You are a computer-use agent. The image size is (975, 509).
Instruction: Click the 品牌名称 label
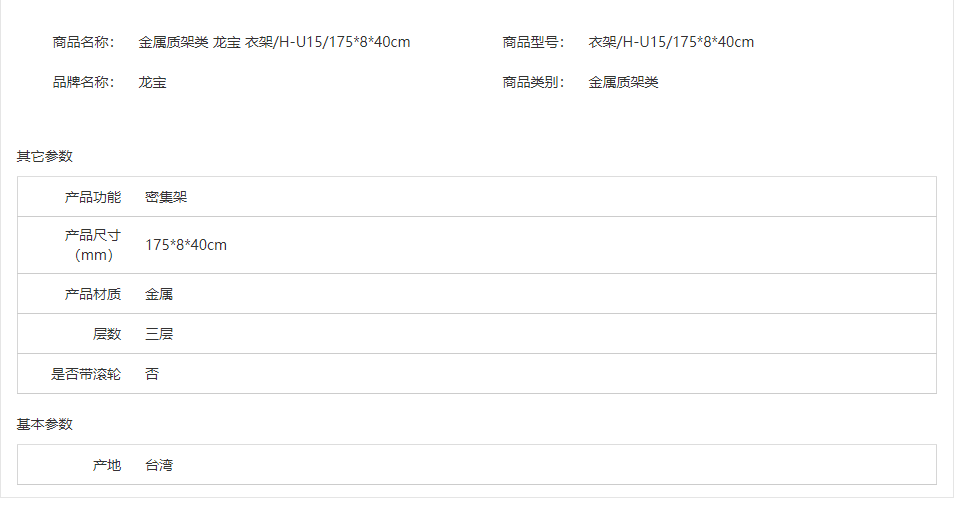(83, 82)
